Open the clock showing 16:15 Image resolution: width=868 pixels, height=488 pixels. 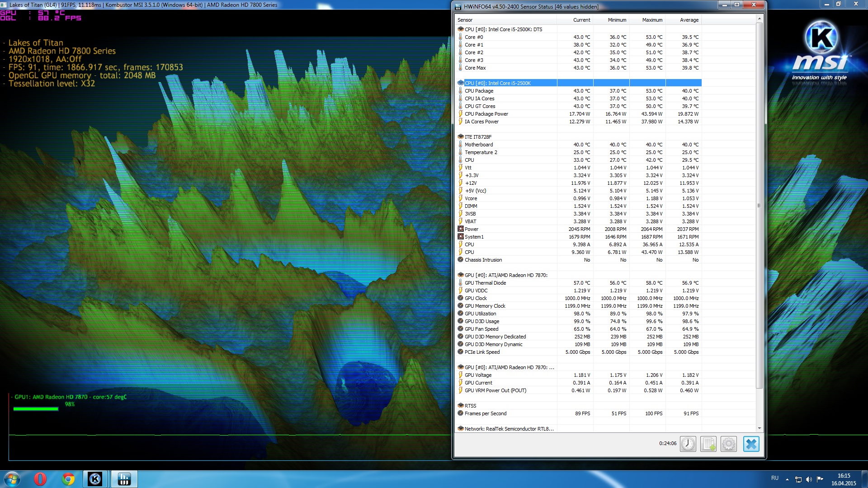pos(844,479)
